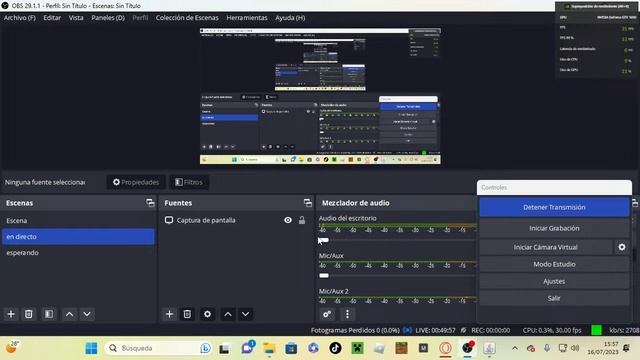Open the Archivo menu
This screenshot has width=640, height=360.
coord(20,18)
